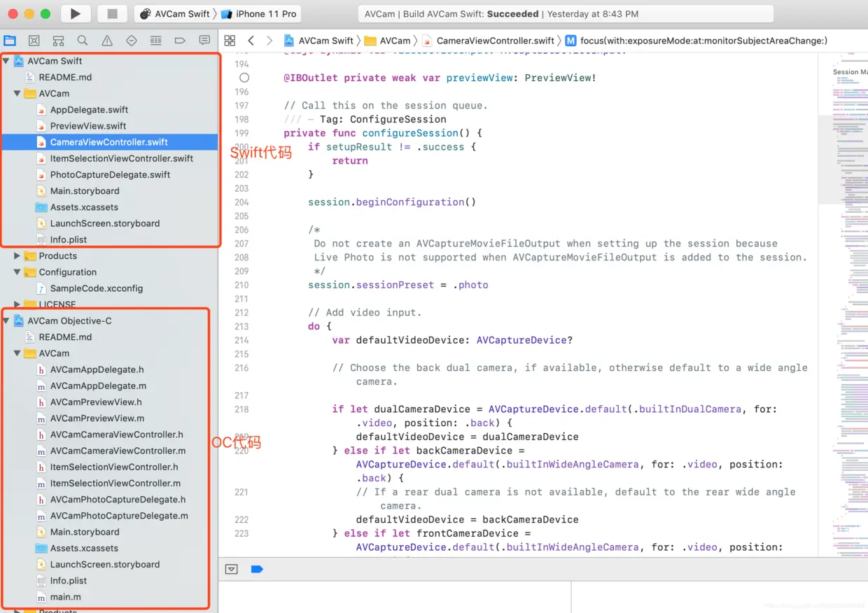This screenshot has height=613, width=868.
Task: Show the Report navigator
Action: [204, 41]
